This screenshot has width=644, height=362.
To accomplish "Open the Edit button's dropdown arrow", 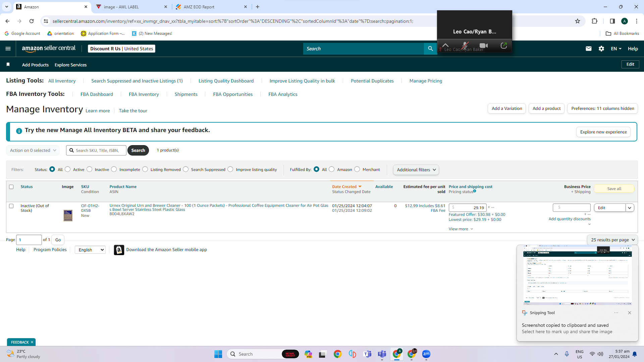I will [x=630, y=208].
